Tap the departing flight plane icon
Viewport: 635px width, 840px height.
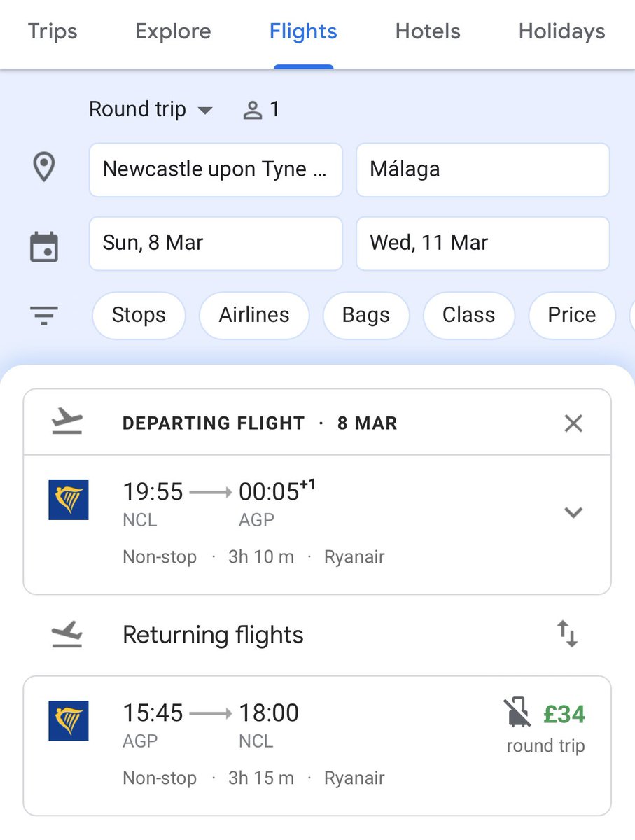pyautogui.click(x=68, y=423)
